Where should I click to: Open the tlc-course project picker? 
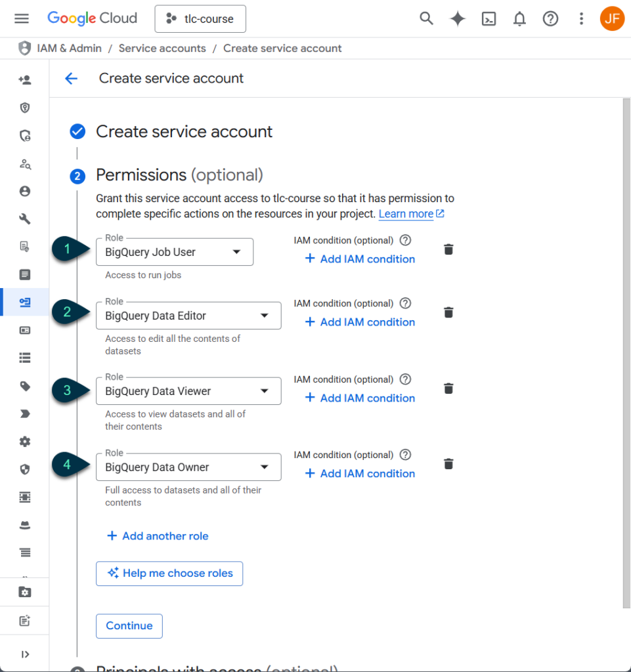(x=200, y=18)
